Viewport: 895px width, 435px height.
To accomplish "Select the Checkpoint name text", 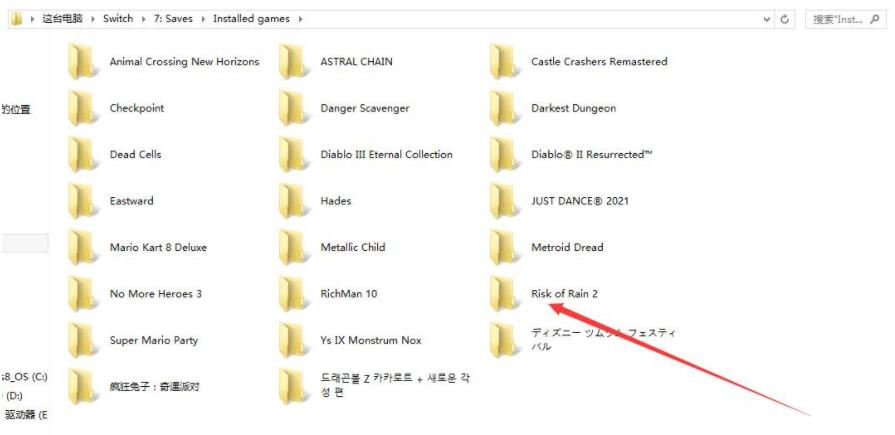I will [137, 108].
